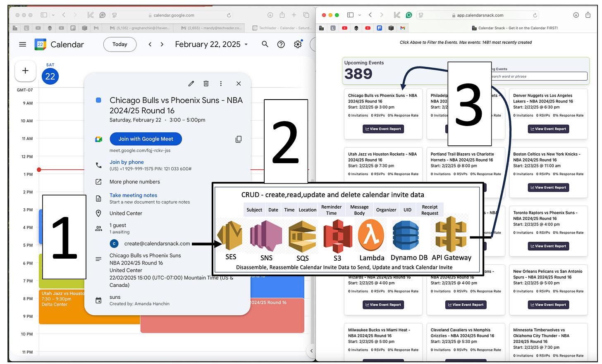The image size is (602, 364).
Task: View Event Report for Boston Celtics vs New York Knicks
Action: pos(549,188)
